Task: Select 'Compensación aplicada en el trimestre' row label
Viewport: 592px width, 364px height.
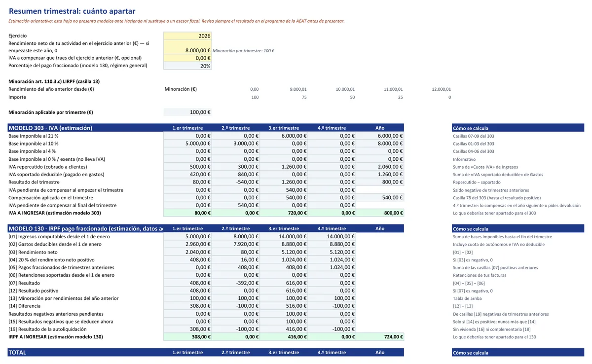Action: (51, 197)
